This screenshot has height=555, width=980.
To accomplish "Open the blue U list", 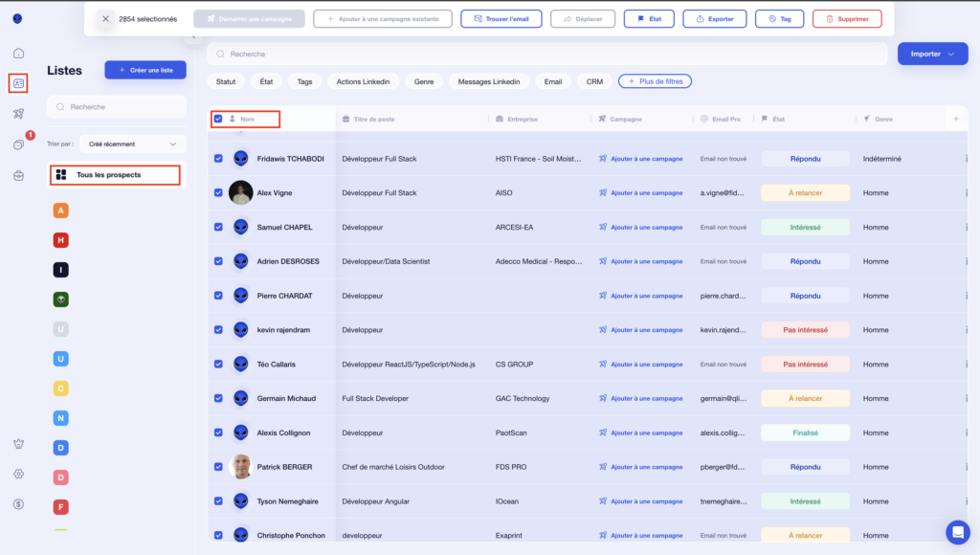I will [x=60, y=359].
